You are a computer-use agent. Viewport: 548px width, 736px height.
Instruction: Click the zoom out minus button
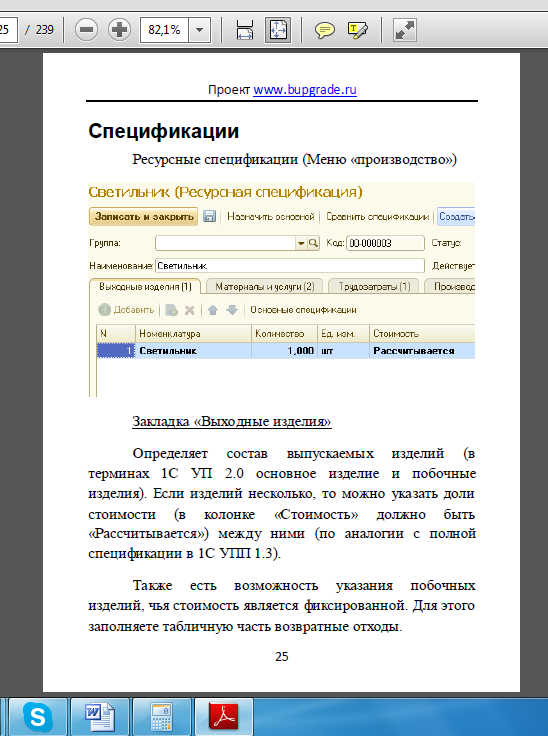point(86,30)
